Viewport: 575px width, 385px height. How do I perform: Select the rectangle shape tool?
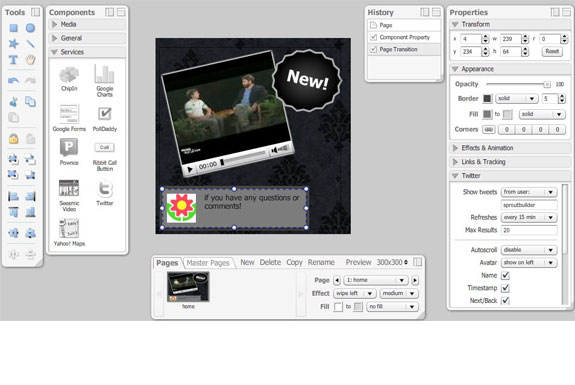14,28
